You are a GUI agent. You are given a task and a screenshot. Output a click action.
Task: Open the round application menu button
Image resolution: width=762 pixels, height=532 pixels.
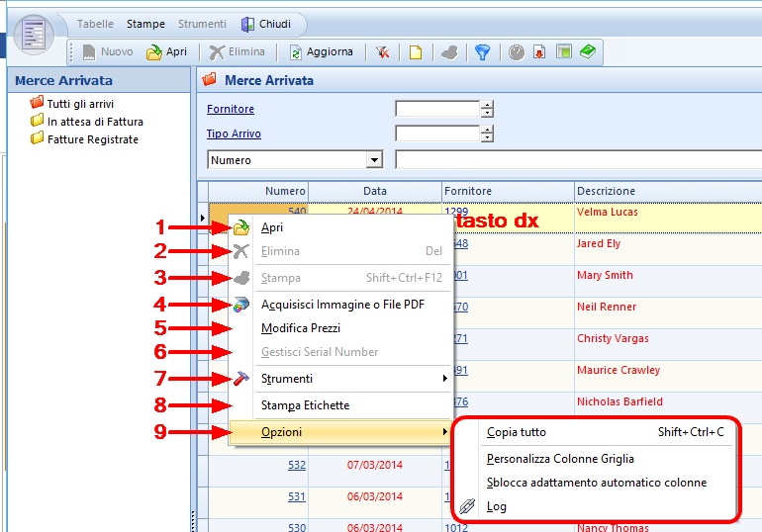click(36, 33)
